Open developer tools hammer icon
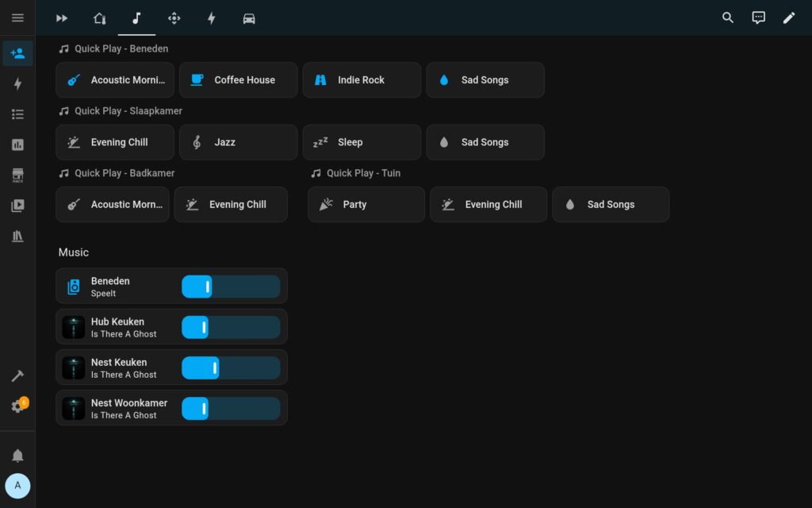Image resolution: width=812 pixels, height=508 pixels. click(x=17, y=375)
